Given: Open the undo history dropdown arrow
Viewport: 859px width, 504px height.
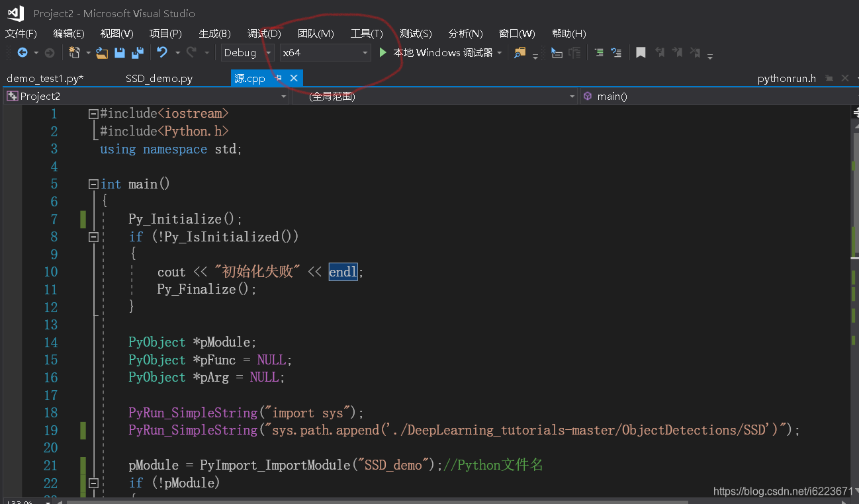Looking at the screenshot, I should pyautogui.click(x=177, y=52).
